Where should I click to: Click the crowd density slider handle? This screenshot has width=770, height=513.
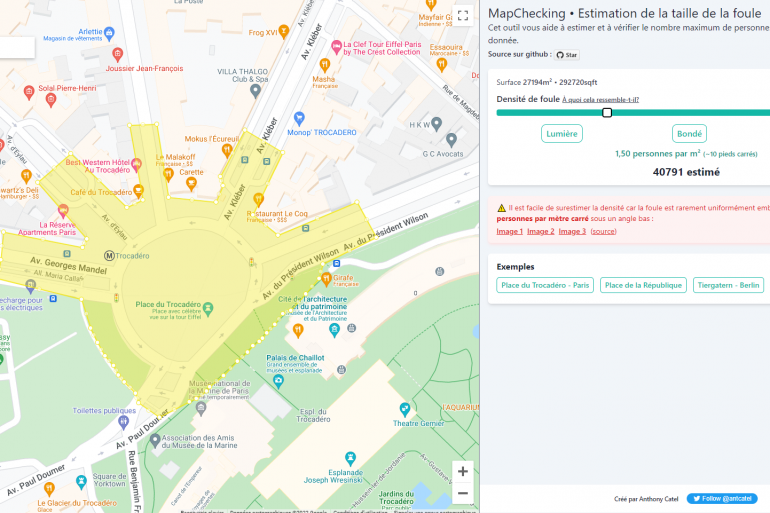[607, 113]
